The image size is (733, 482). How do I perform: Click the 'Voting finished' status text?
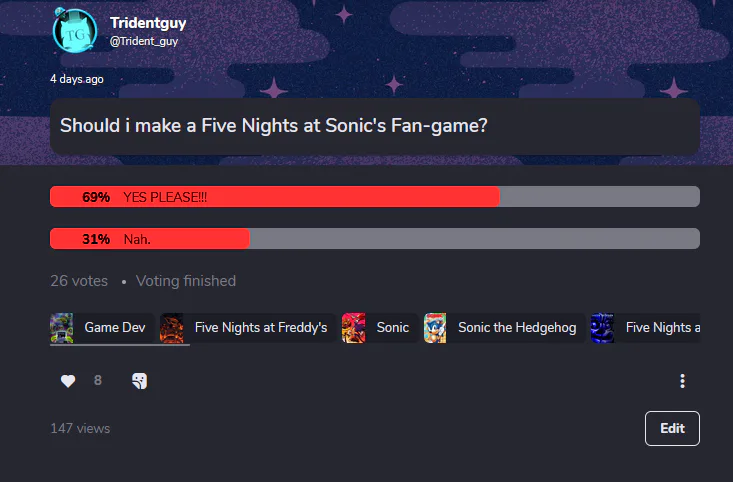tap(186, 281)
